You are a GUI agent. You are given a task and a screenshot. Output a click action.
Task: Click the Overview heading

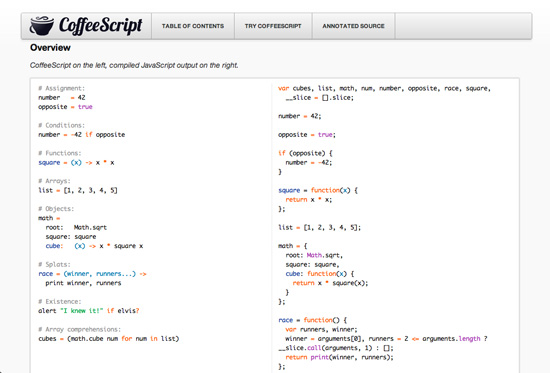click(x=50, y=48)
